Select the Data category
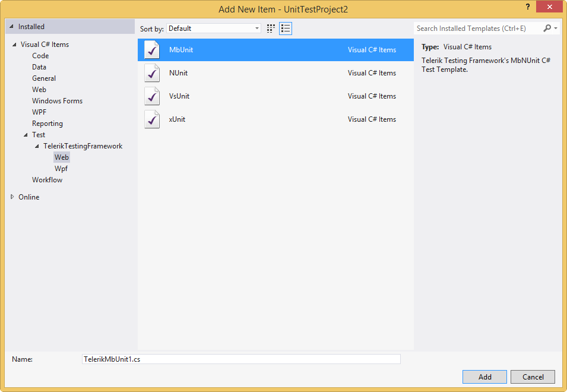The width and height of the screenshot is (567, 392). [39, 67]
